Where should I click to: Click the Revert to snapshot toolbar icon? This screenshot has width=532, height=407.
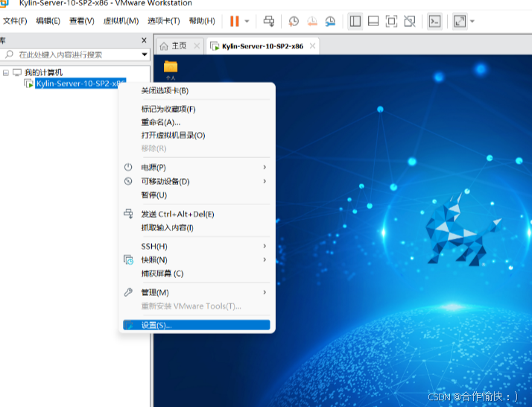coord(312,21)
